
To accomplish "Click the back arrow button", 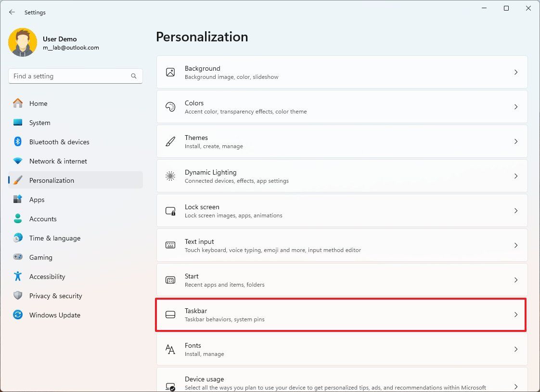I will pyautogui.click(x=12, y=12).
